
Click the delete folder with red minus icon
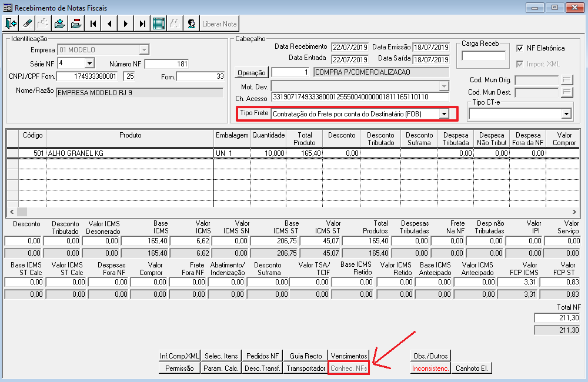pyautogui.click(x=76, y=24)
